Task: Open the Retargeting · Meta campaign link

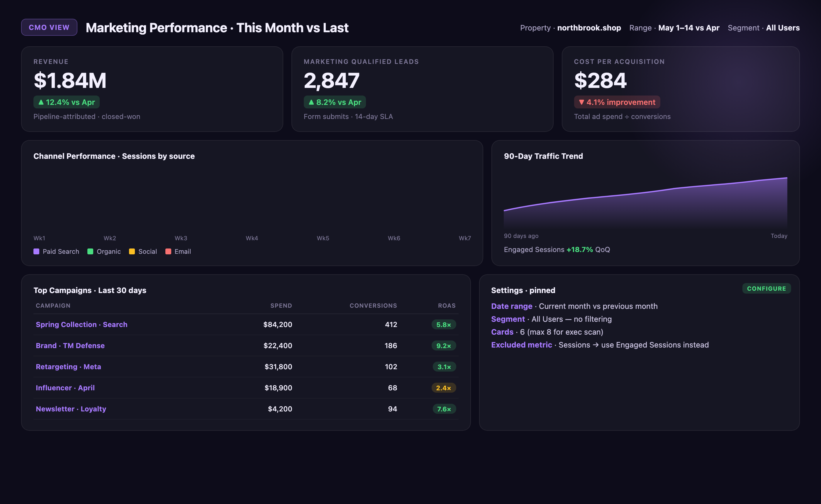Action: pyautogui.click(x=68, y=367)
